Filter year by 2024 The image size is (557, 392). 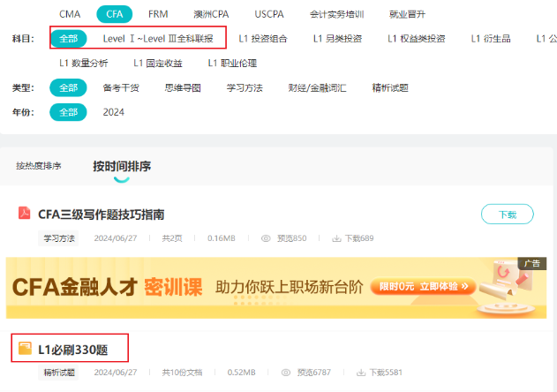coord(114,112)
